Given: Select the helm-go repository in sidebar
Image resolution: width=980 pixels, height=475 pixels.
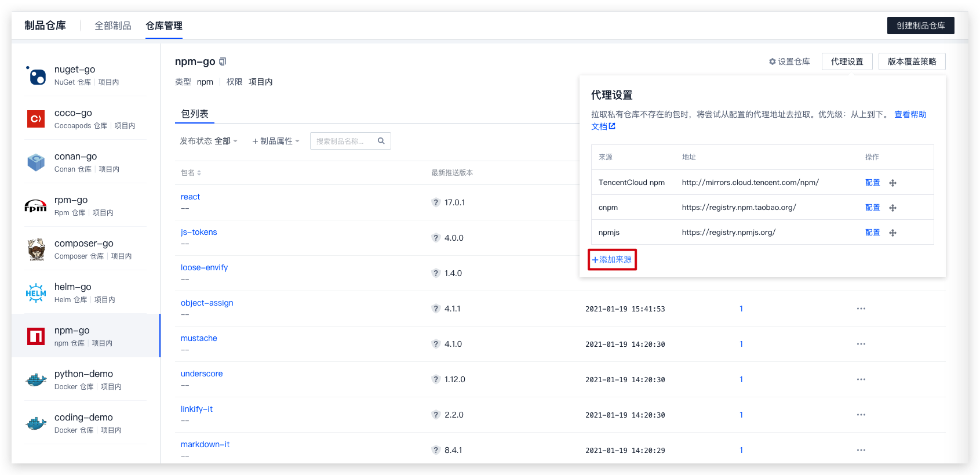Looking at the screenshot, I should tap(86, 293).
